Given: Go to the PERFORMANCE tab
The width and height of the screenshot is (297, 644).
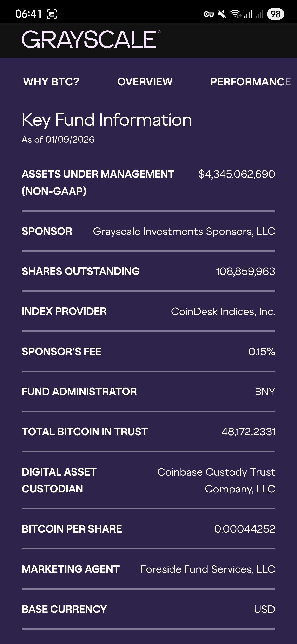Looking at the screenshot, I should click(x=250, y=82).
